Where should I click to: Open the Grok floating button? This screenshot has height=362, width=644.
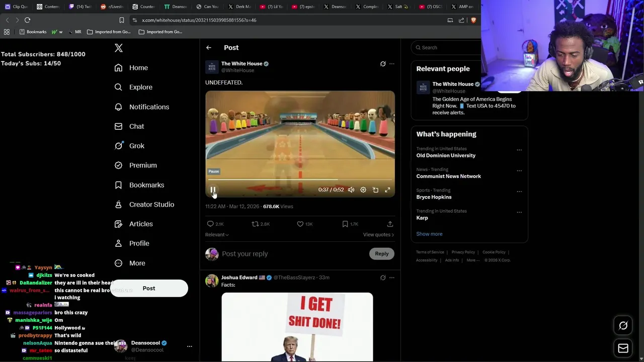click(623, 326)
